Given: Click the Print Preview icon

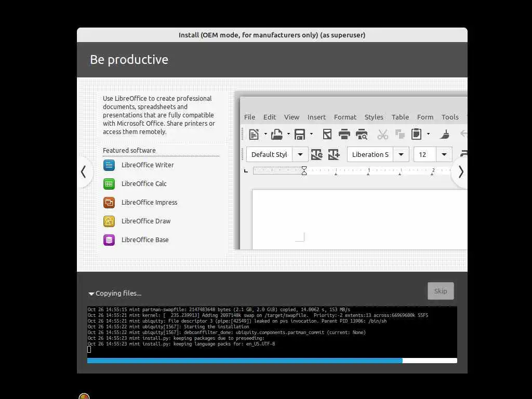Looking at the screenshot, I should pos(362,135).
